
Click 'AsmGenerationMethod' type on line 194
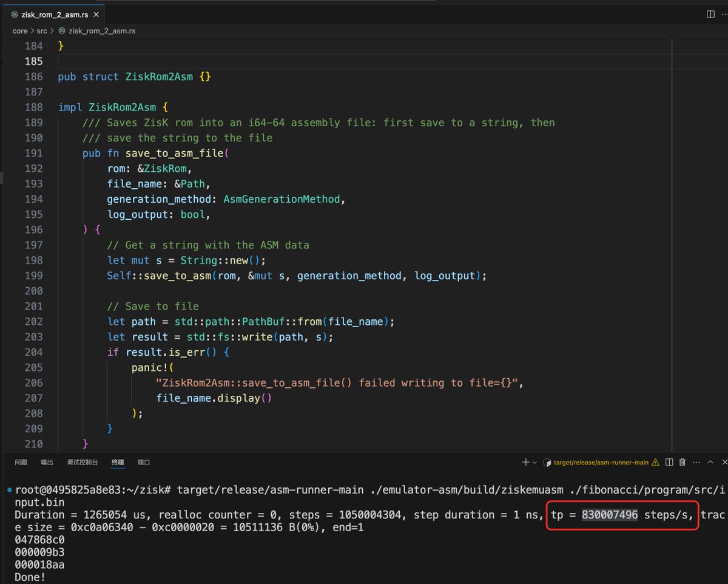tap(281, 199)
